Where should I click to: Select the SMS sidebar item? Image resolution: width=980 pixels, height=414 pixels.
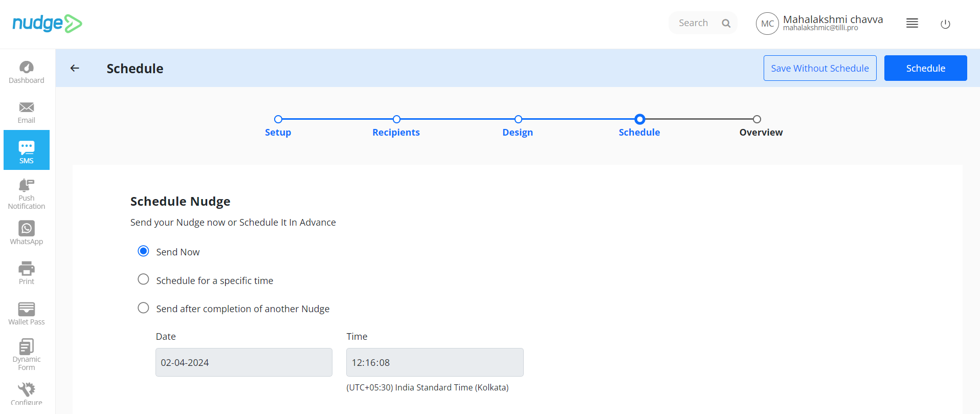(x=27, y=150)
